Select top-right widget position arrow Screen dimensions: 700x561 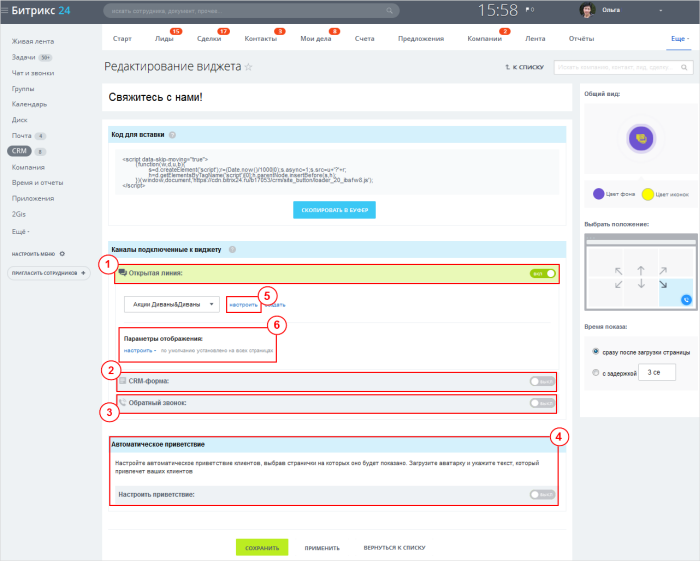(x=663, y=270)
